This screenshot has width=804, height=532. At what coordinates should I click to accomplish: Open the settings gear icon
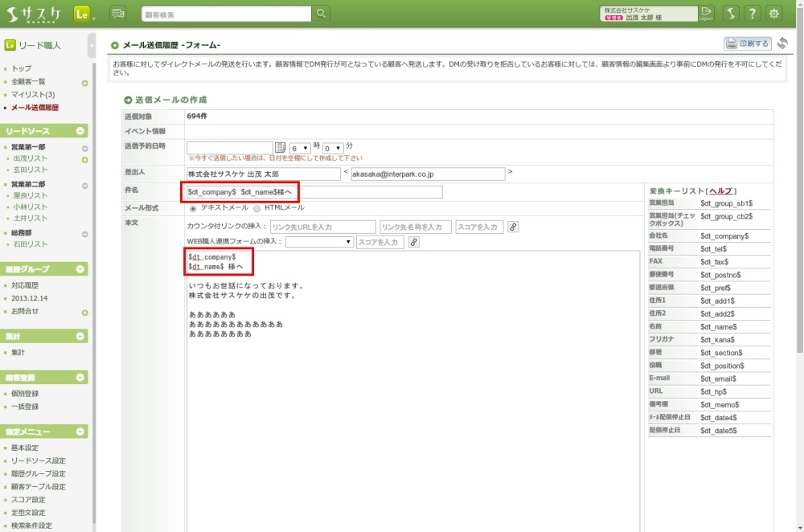(x=774, y=14)
